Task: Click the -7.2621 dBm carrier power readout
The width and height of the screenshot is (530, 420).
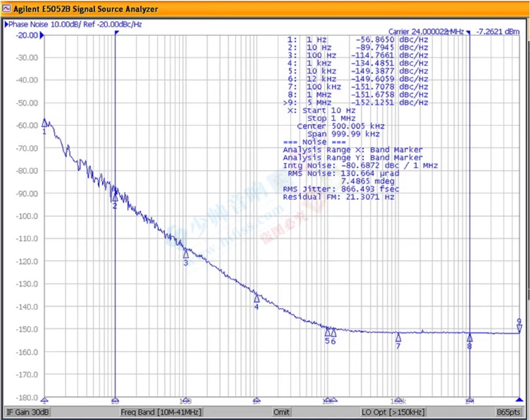Action: point(497,31)
